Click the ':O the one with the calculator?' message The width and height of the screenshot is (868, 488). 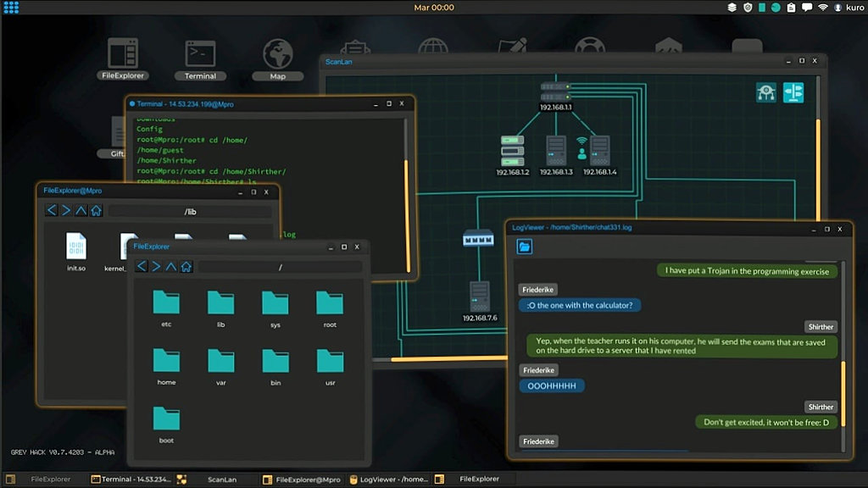point(580,305)
